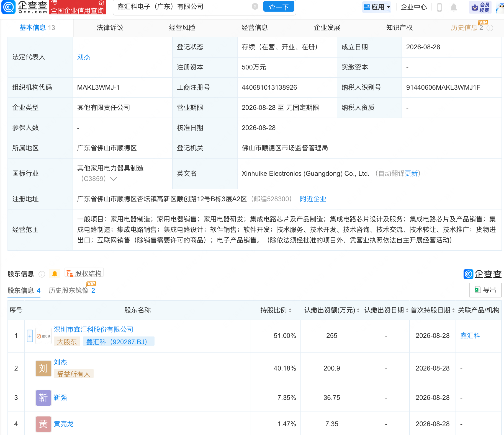Image resolution: width=504 pixels, height=435 pixels.
Task: Select organization code MAKL3WMJ-1
Action: (98, 87)
